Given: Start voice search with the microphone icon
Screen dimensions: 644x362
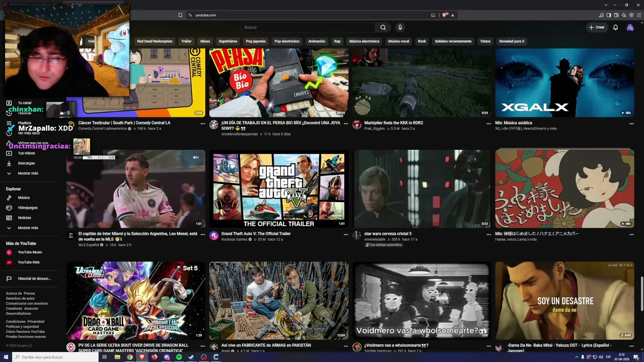Looking at the screenshot, I should pos(400,27).
